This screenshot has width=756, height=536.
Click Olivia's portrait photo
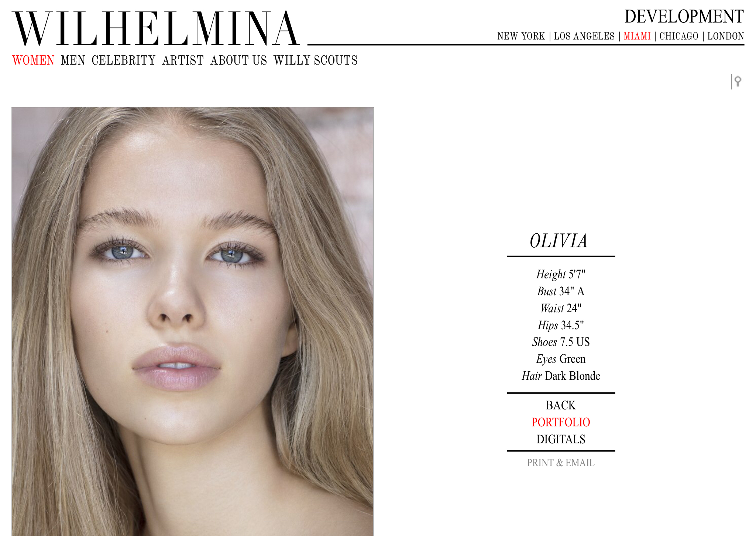[193, 321]
